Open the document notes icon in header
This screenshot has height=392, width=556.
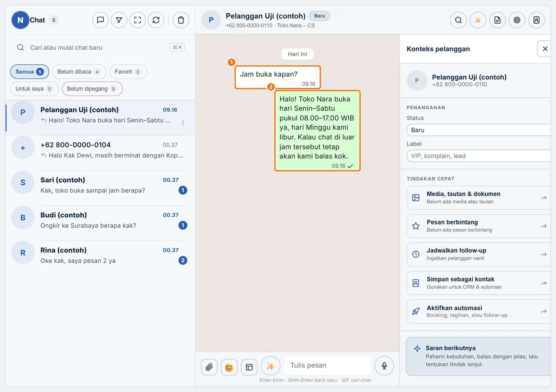(x=497, y=20)
